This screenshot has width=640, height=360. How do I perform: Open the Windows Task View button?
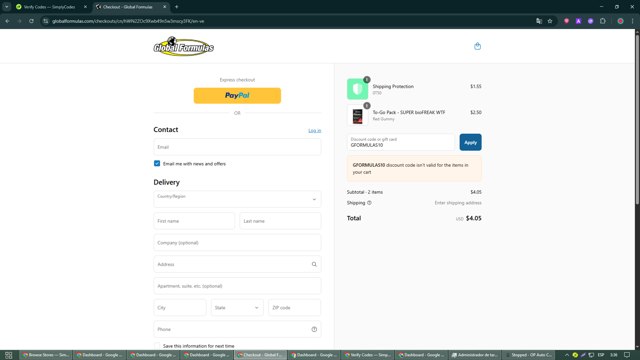(9, 355)
